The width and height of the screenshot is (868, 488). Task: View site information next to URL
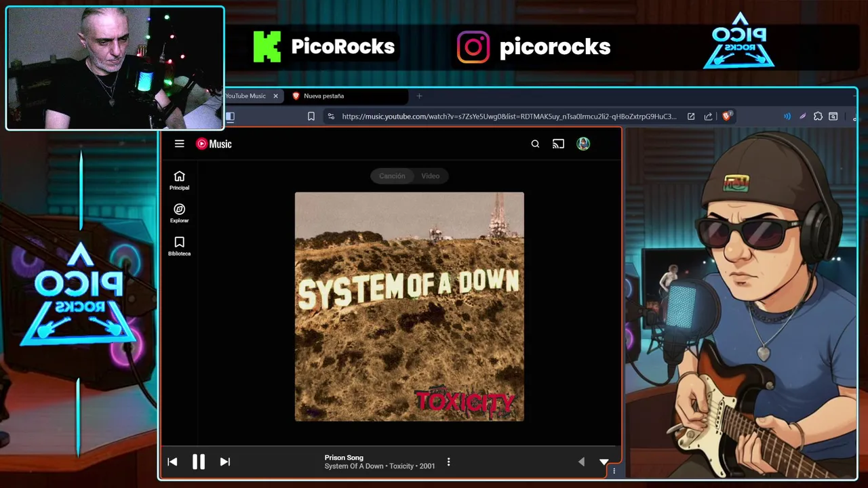[331, 117]
